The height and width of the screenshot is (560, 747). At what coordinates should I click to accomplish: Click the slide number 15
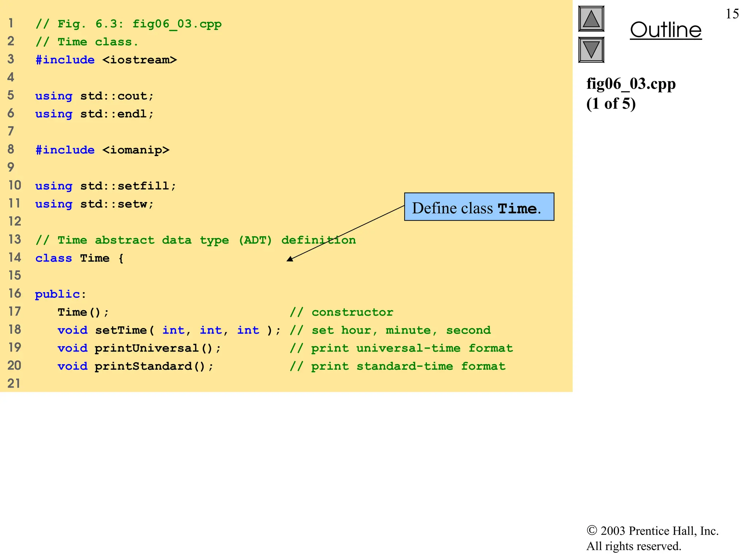tap(732, 14)
